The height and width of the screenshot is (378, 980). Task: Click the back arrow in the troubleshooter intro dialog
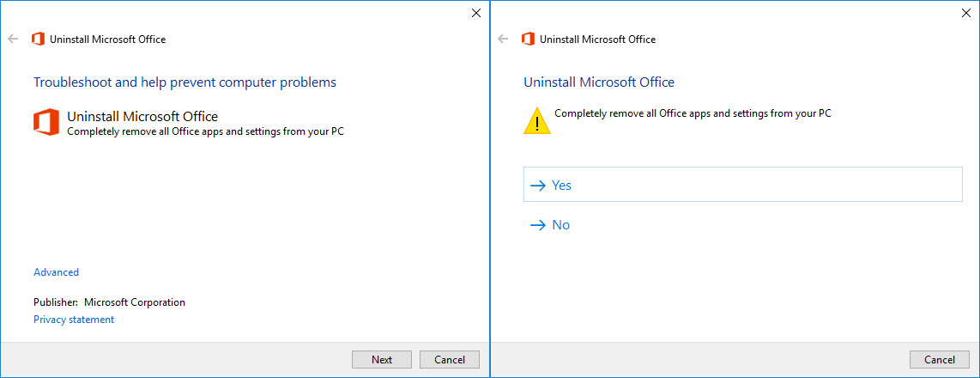(13, 39)
